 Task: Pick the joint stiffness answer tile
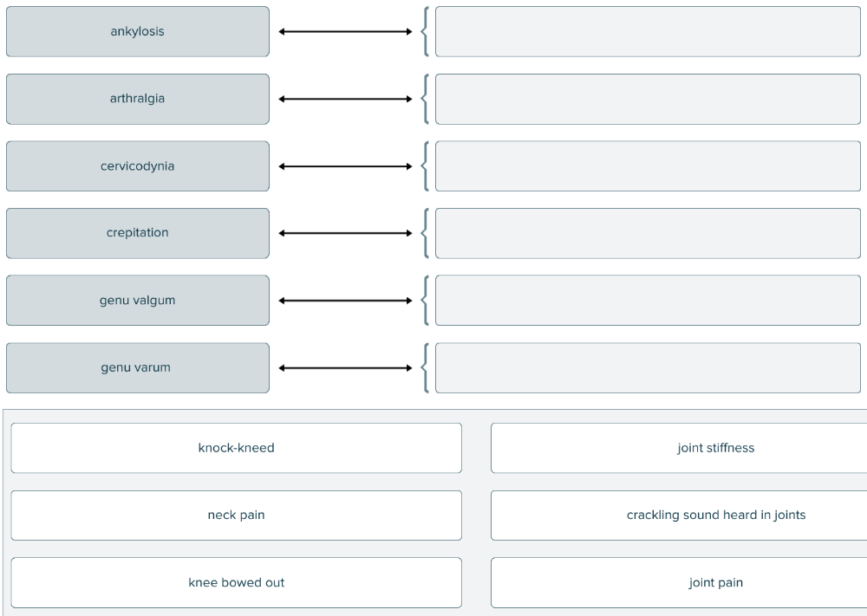click(680, 448)
